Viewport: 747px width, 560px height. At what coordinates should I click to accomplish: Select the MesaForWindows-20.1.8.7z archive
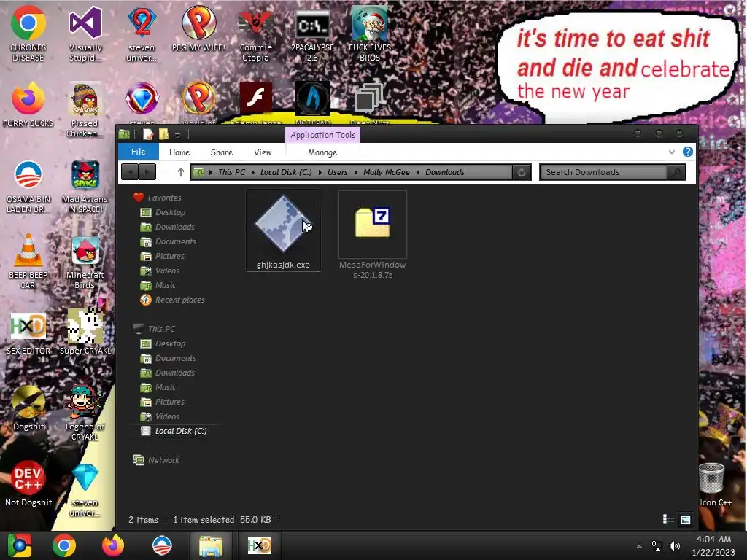coord(373,236)
